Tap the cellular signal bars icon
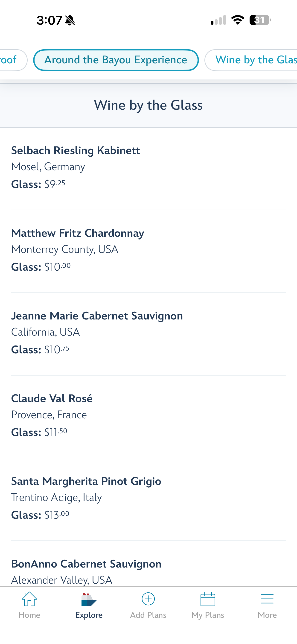 pyautogui.click(x=218, y=20)
